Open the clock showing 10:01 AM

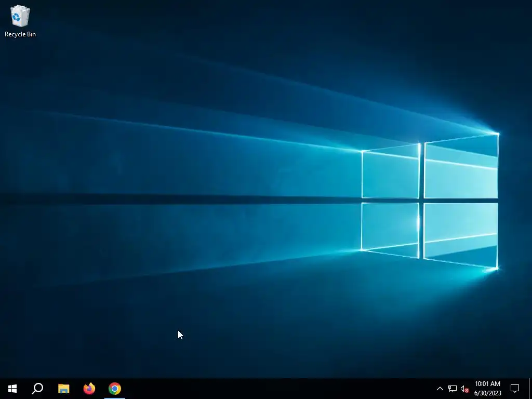click(487, 389)
